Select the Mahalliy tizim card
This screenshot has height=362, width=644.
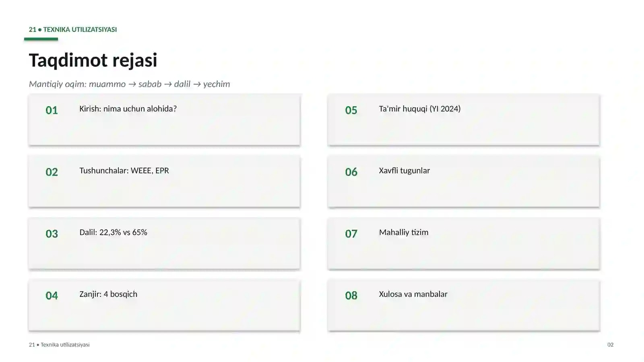click(x=464, y=243)
